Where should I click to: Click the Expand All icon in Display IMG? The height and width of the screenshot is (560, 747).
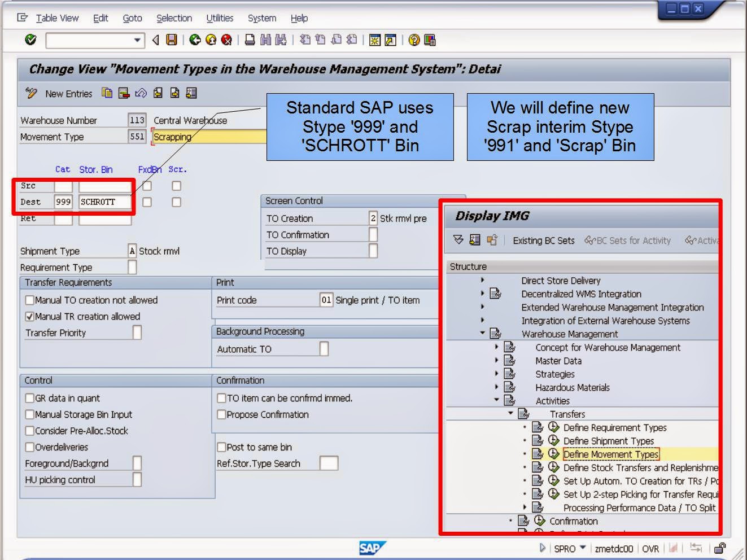(458, 240)
